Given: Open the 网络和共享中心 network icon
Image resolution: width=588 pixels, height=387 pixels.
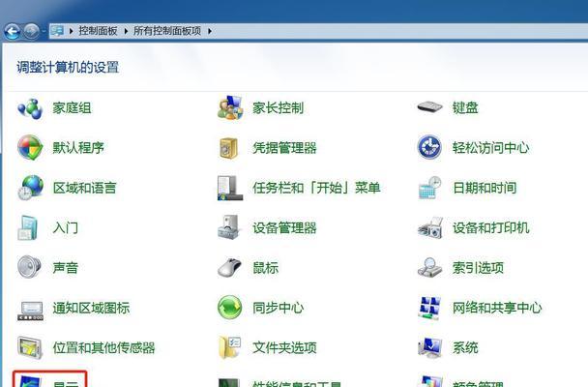Looking at the screenshot, I should coord(429,308).
